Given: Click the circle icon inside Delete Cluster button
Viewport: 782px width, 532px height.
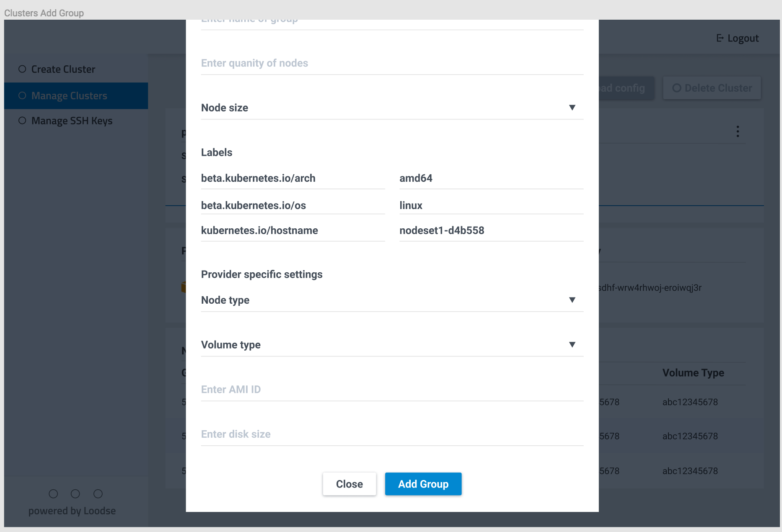Looking at the screenshot, I should (x=676, y=88).
